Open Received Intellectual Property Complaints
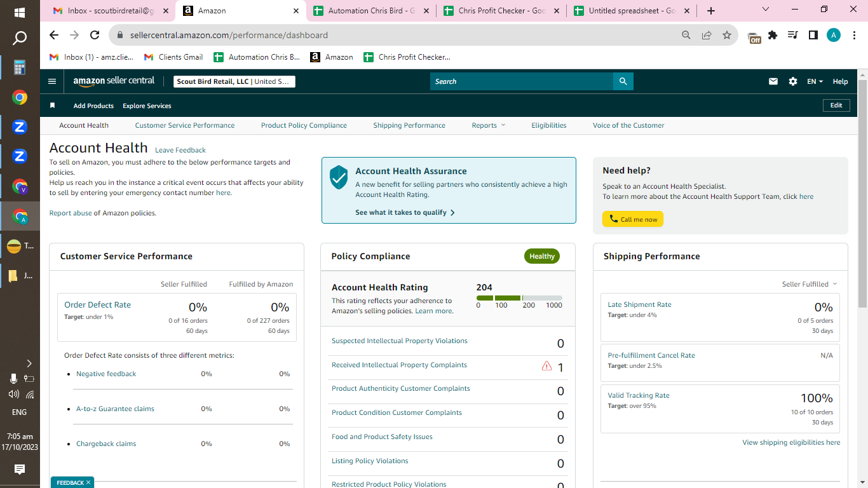868x488 pixels. tap(399, 365)
